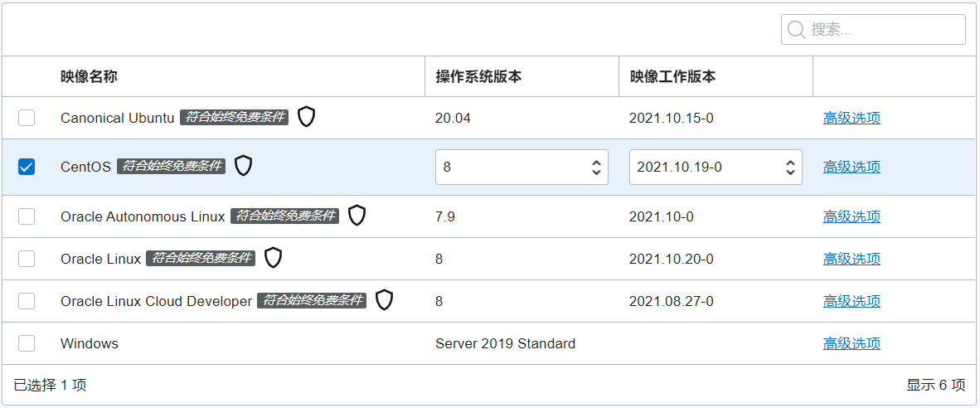This screenshot has width=980, height=408.
Task: Select the Oracle Autonomous Linux checkbox
Action: [x=27, y=216]
